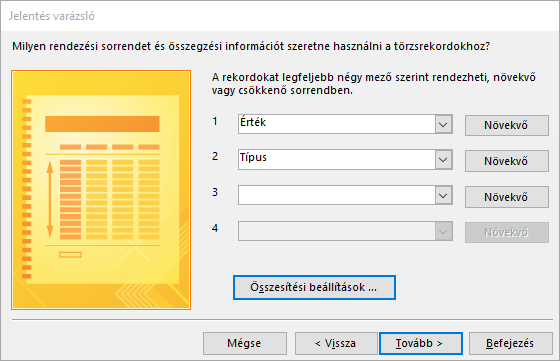Click the sort arrow in the report preview
Screen dimensions: 560x361
50,200
